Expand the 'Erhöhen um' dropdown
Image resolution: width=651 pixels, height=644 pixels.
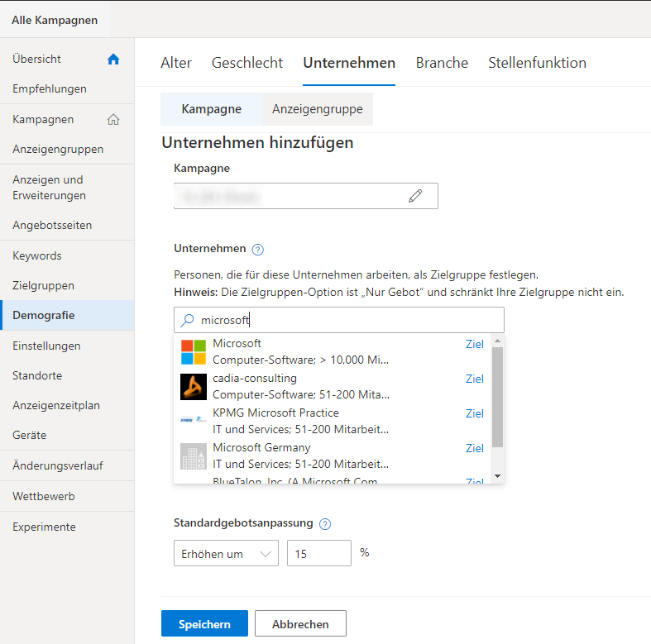click(x=226, y=553)
